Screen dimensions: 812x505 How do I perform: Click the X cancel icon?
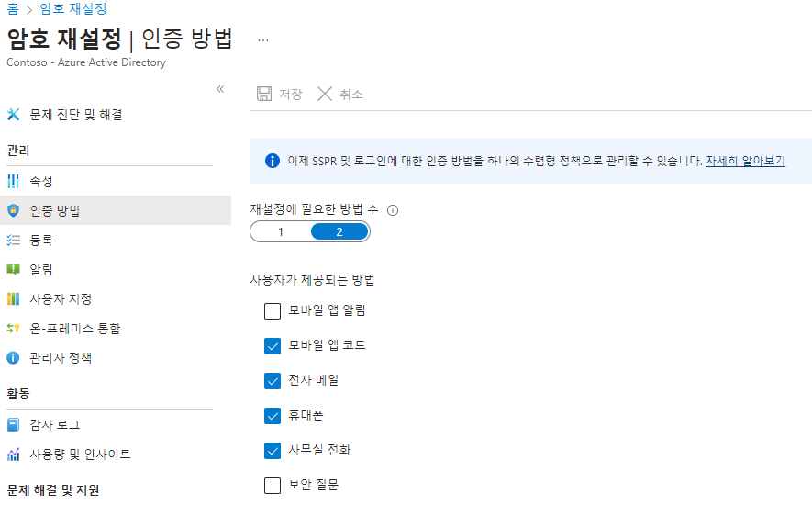(x=325, y=94)
